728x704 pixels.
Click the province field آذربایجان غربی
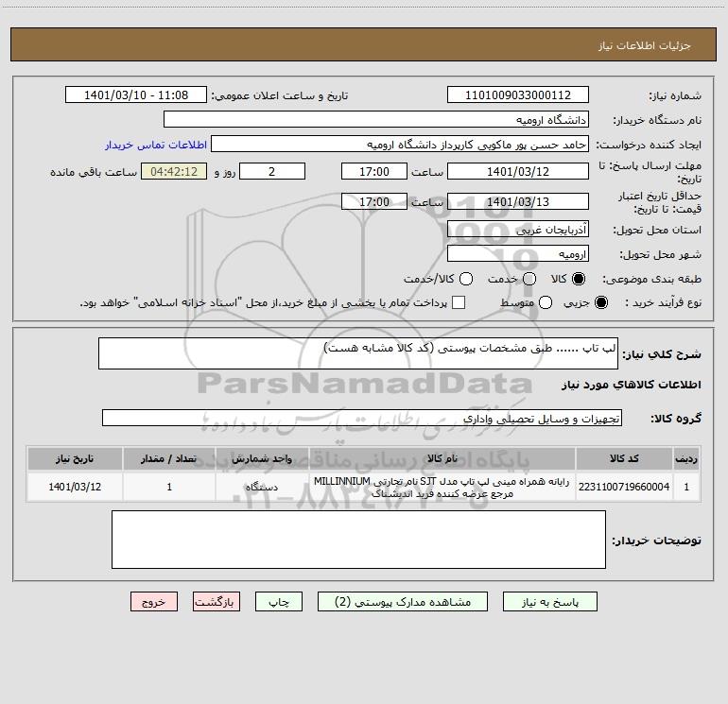[x=518, y=229]
